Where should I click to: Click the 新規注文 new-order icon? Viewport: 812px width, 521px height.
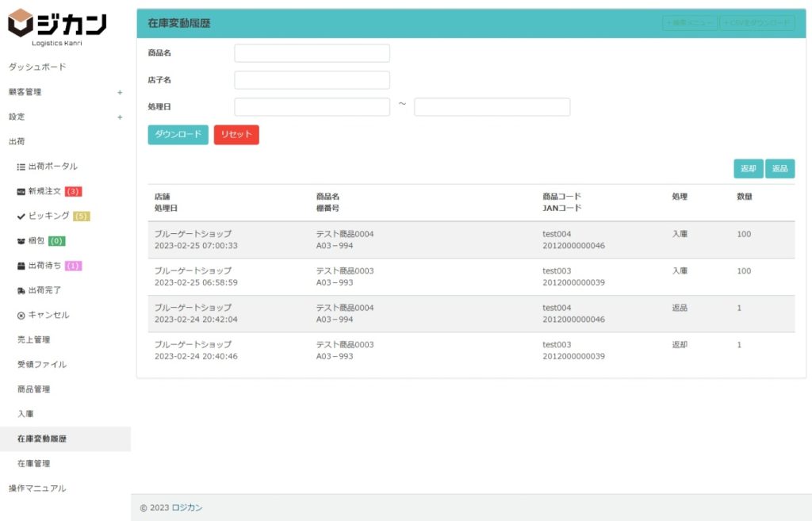[x=21, y=191]
